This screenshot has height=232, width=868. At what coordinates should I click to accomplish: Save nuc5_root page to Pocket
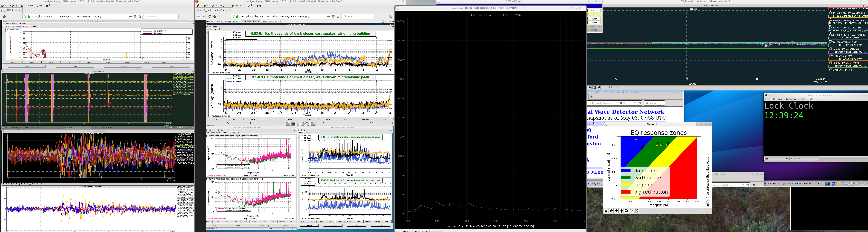coord(333,16)
